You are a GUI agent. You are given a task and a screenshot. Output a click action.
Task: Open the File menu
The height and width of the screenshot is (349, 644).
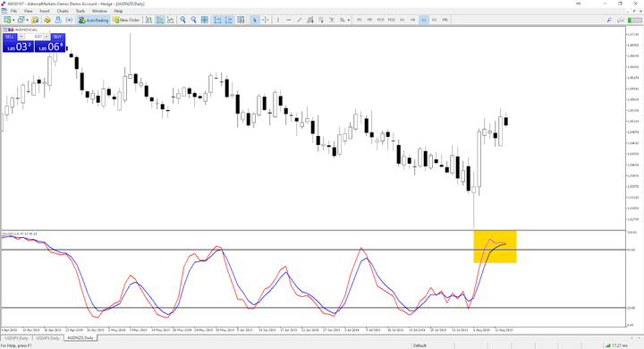13,11
